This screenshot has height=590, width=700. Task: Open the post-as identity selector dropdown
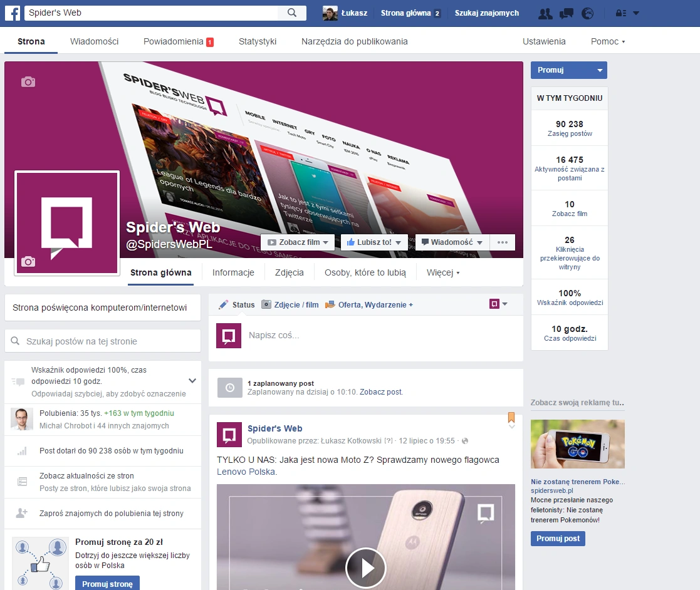coord(498,304)
